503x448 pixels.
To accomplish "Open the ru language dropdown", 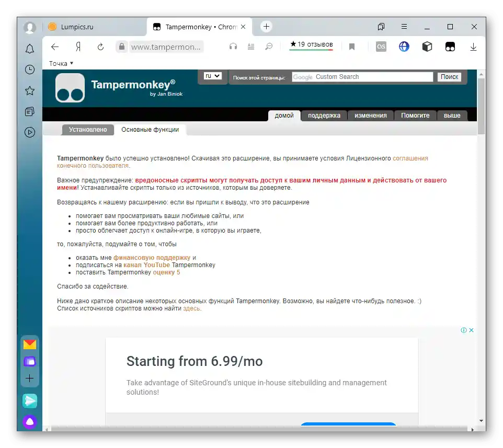I will tap(212, 76).
